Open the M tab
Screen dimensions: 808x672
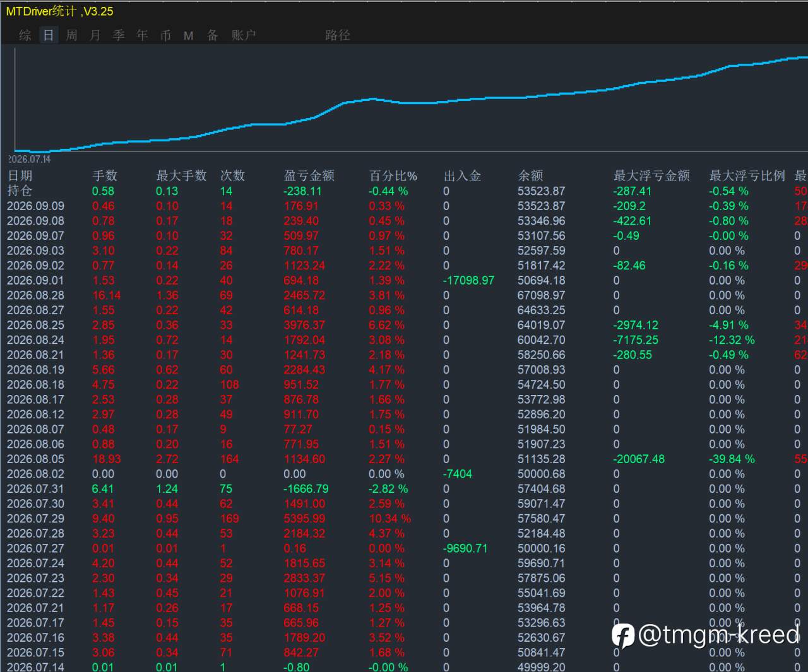point(188,36)
